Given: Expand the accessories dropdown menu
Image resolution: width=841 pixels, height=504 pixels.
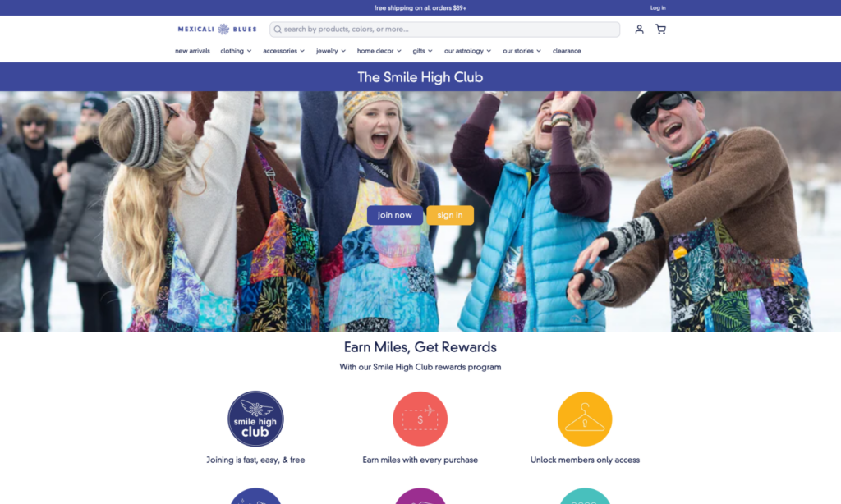Looking at the screenshot, I should [x=283, y=51].
